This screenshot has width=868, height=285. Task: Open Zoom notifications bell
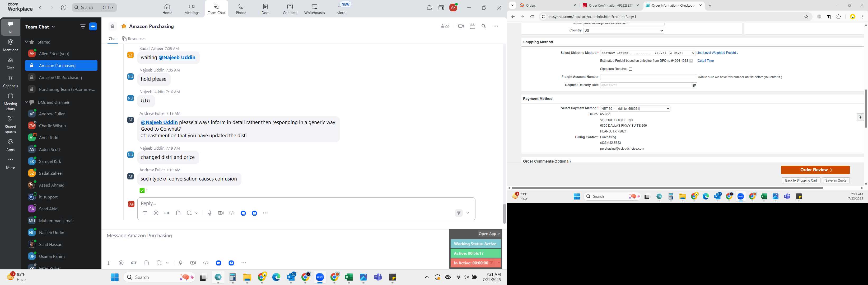[429, 8]
